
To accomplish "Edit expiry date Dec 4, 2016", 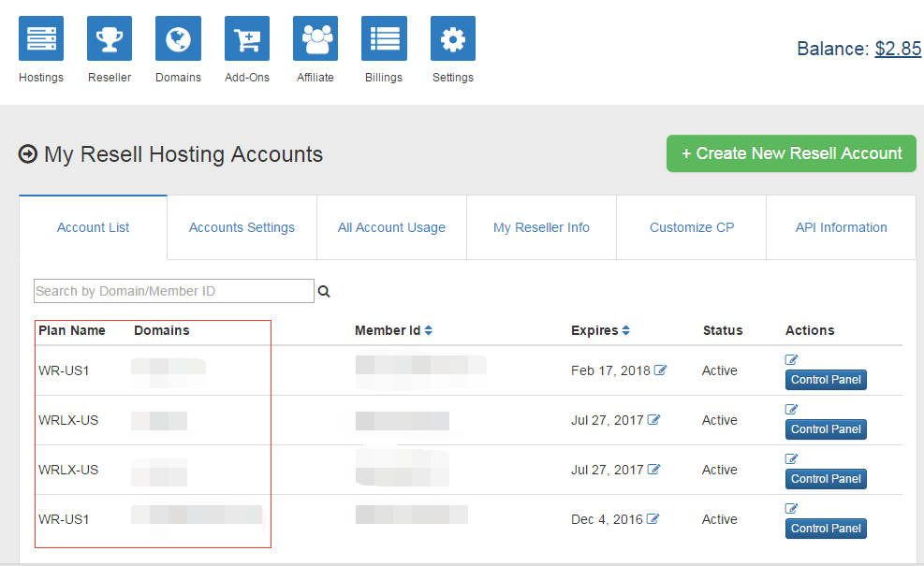I will [653, 519].
